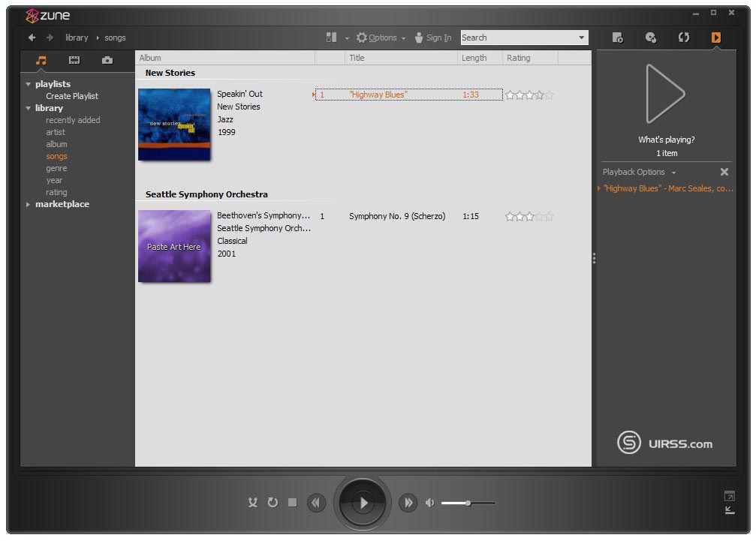This screenshot has height=541, width=756.
Task: Switch to the video library tab
Action: point(74,60)
